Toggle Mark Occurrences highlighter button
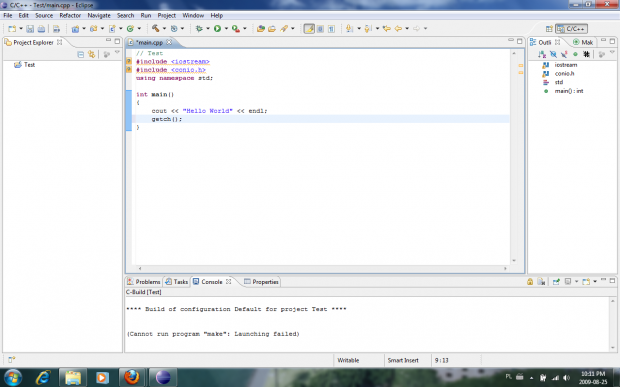This screenshot has height=387, width=620. (x=309, y=28)
